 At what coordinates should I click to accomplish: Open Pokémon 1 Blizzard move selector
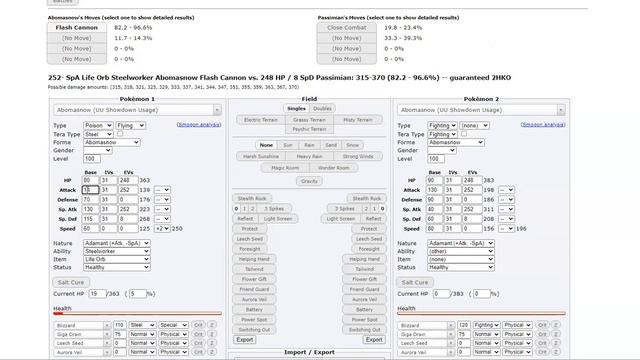point(82,325)
